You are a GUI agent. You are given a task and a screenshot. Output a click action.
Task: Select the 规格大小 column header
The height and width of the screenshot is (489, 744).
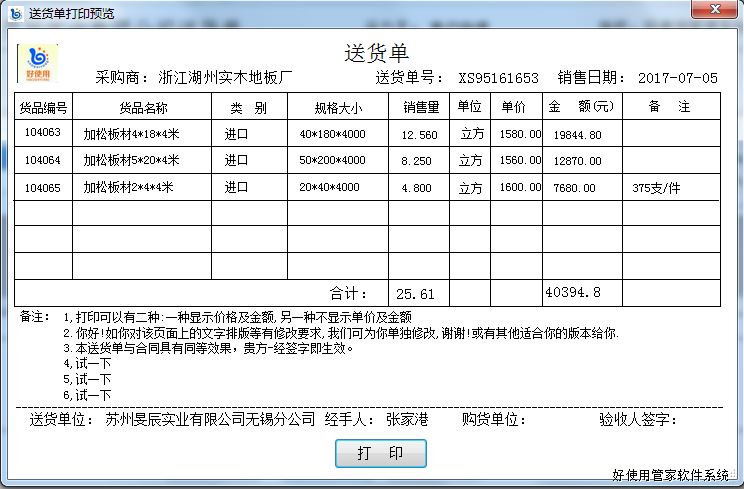point(337,107)
